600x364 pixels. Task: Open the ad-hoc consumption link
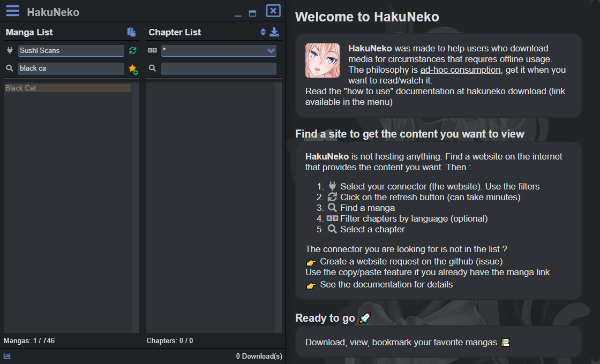[461, 70]
